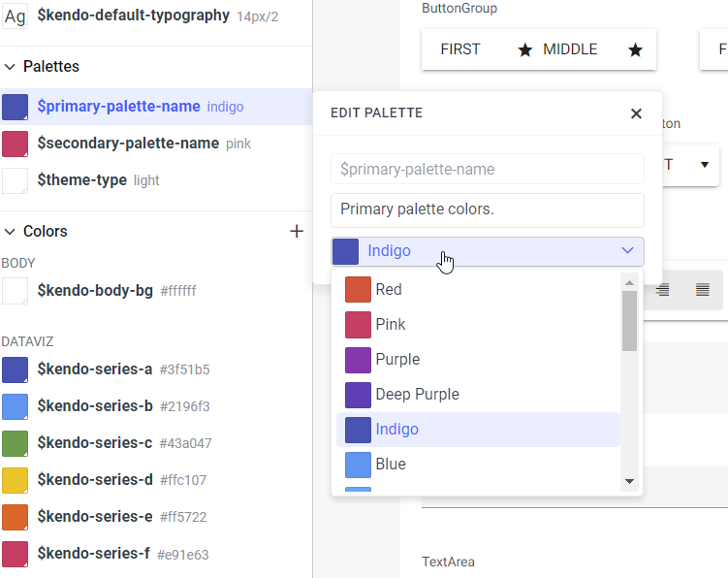Click the Ag typography preview icon
The width and height of the screenshot is (728, 578).
click(x=16, y=16)
